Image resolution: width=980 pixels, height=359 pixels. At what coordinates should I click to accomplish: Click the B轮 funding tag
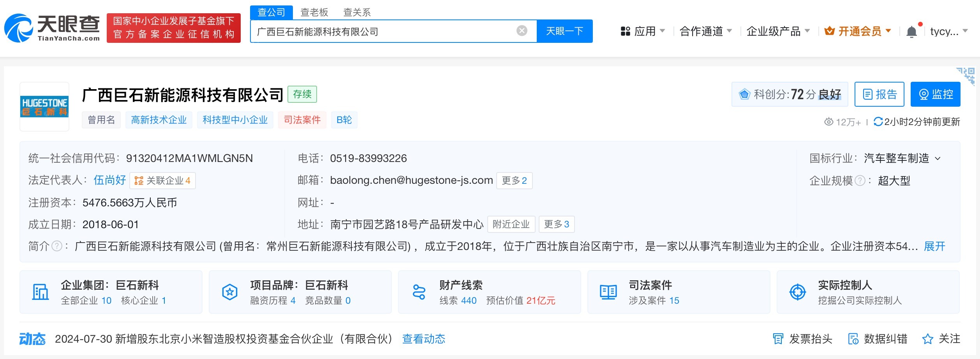[x=344, y=120]
